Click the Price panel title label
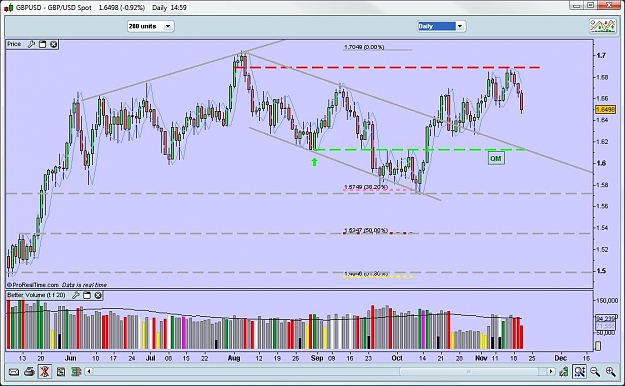Screen dimensions: 625x386 coord(14,44)
